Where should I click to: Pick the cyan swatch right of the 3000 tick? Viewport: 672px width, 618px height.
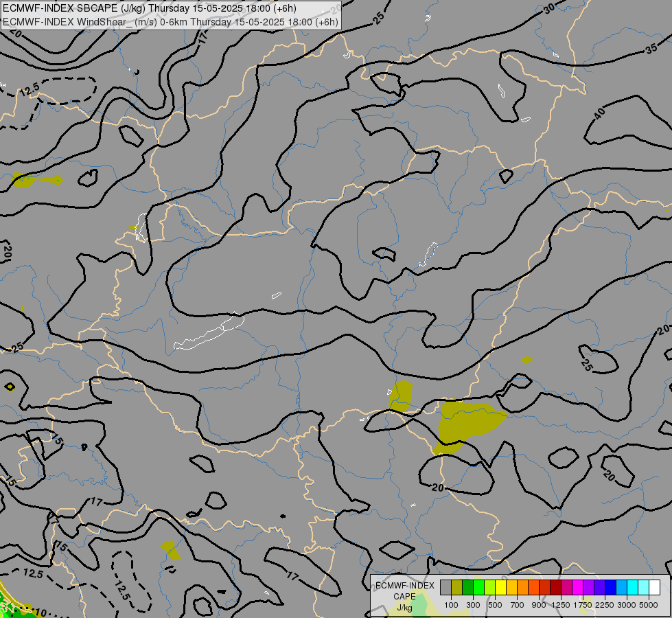coord(633,587)
